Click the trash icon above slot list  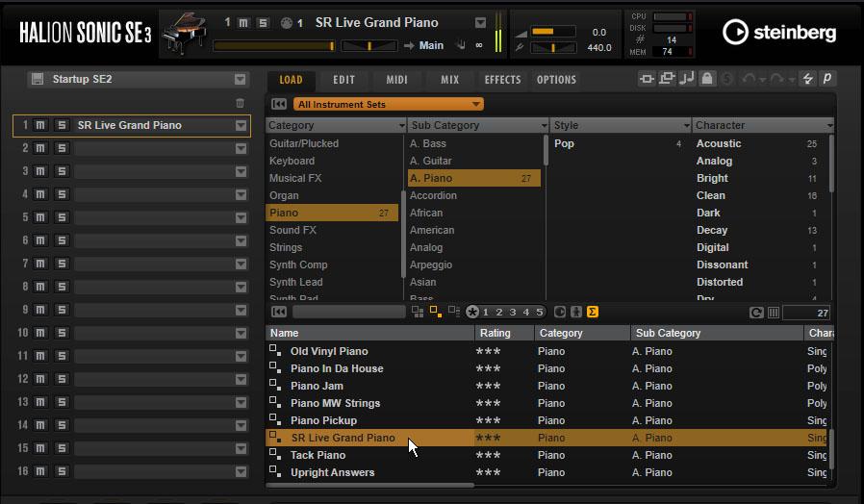coord(241,104)
